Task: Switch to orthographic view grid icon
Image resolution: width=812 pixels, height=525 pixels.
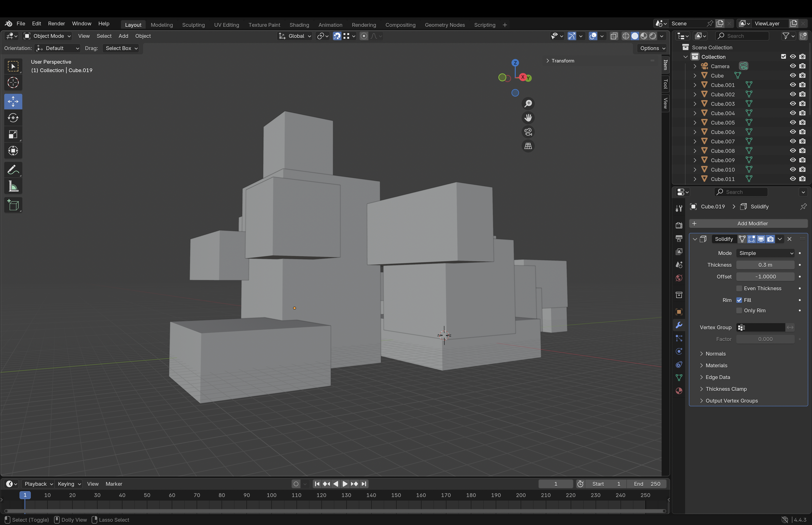Action: (528, 146)
